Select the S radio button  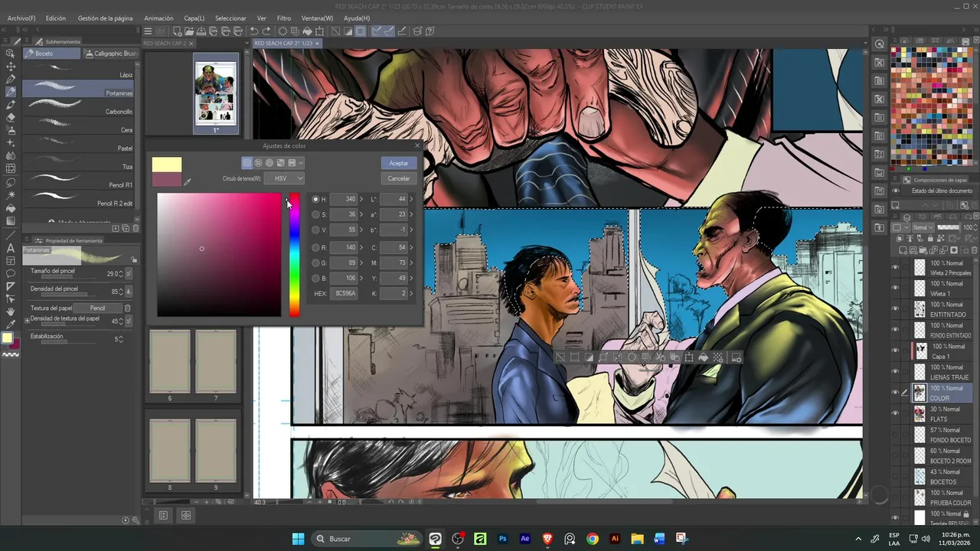tap(315, 214)
